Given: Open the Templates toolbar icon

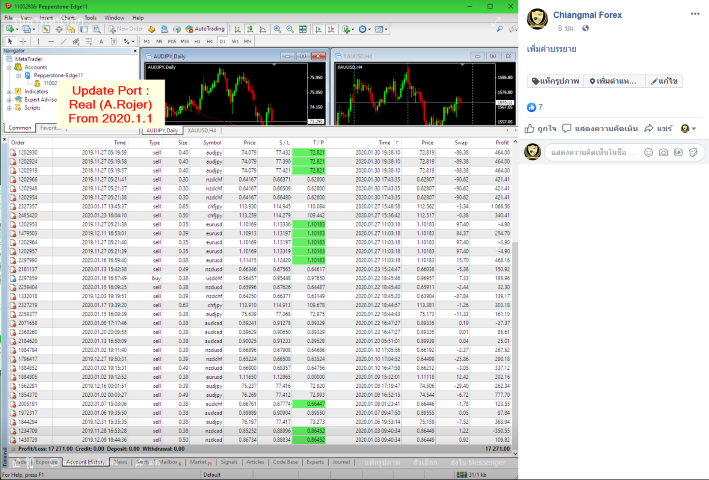Looking at the screenshot, I should click(379, 29).
